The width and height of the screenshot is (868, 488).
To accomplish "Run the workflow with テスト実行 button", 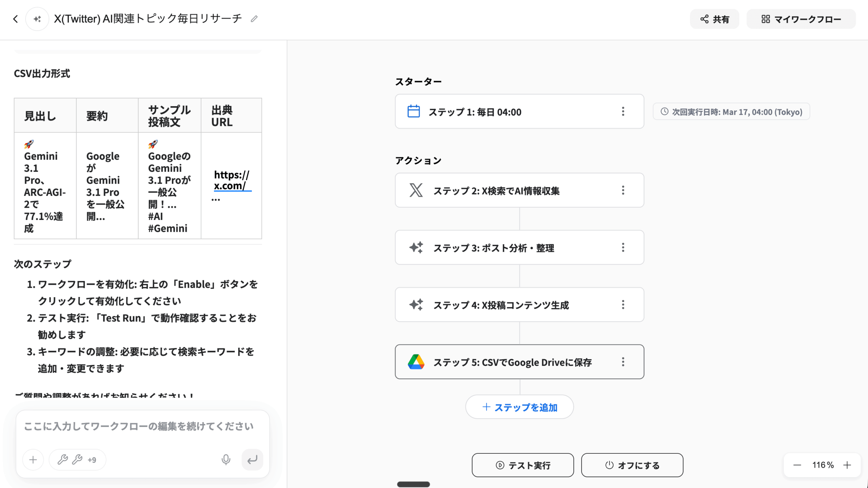I will click(522, 465).
